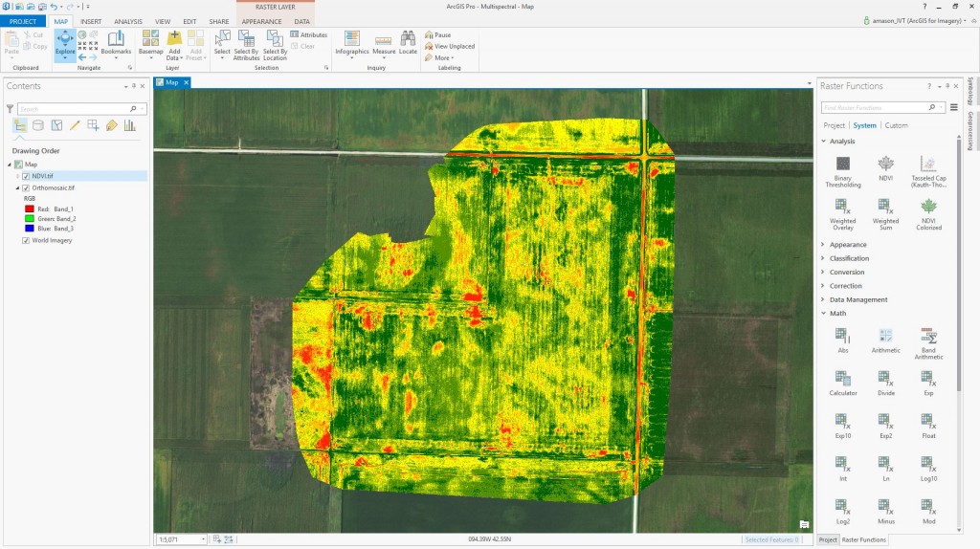
Task: Open the raster layer DATA tab
Action: pos(301,21)
